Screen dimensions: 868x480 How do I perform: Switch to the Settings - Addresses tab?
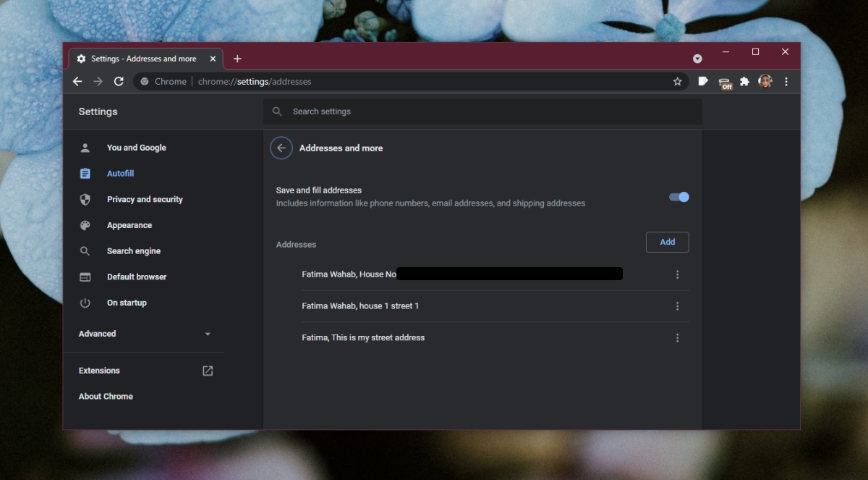click(x=145, y=59)
